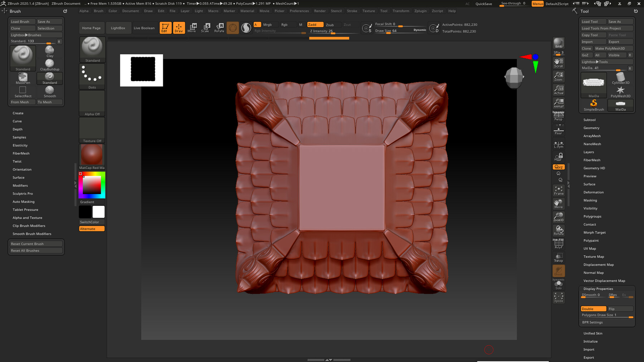Click the Frame icon to fit the model
Image resolution: width=644 pixels, height=362 pixels.
coord(558,190)
